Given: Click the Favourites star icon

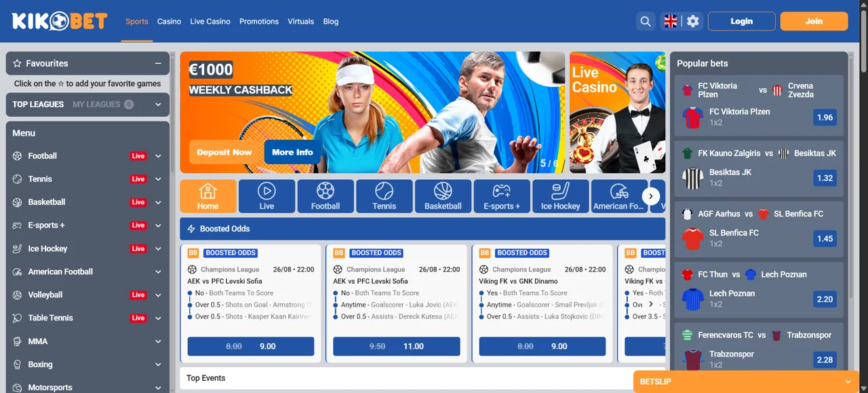Looking at the screenshot, I should [x=18, y=63].
